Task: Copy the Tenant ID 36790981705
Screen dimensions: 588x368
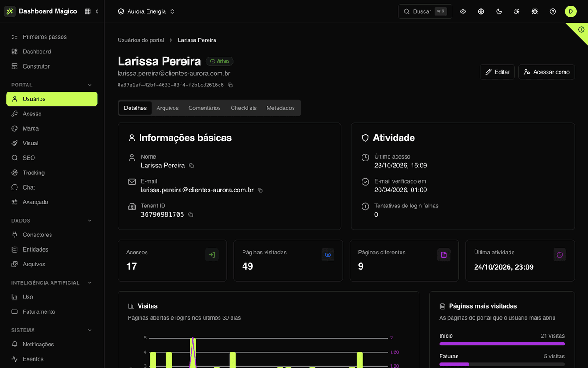Action: [x=191, y=215]
